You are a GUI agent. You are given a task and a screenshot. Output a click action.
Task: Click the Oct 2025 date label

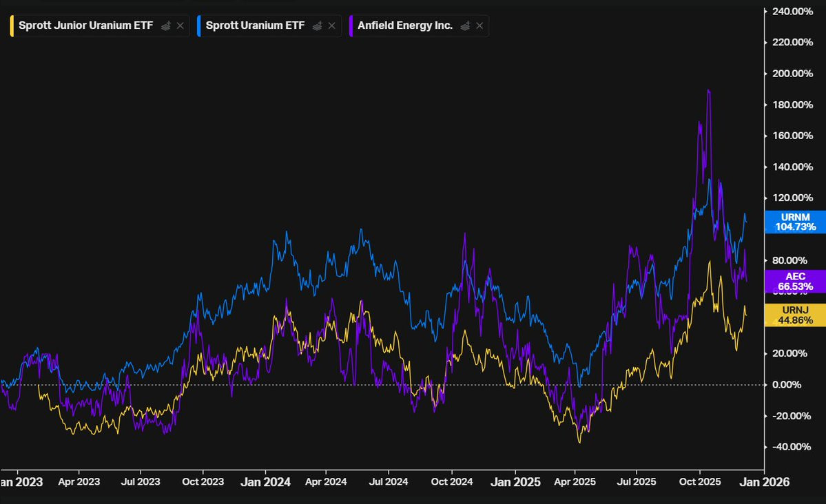[699, 481]
